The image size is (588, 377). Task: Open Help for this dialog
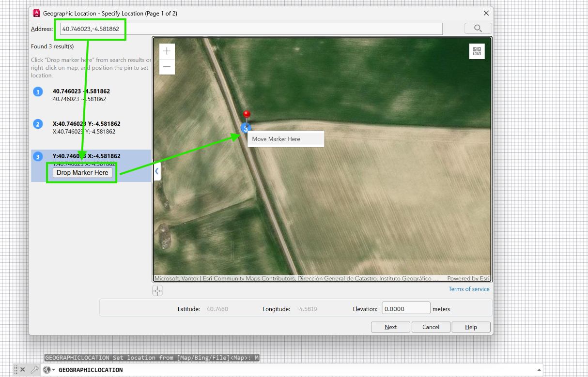click(x=471, y=327)
